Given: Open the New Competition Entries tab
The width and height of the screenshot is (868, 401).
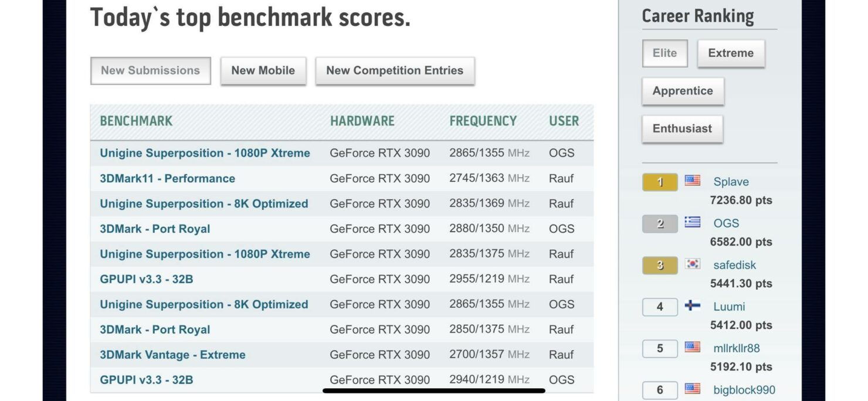Looking at the screenshot, I should point(395,70).
